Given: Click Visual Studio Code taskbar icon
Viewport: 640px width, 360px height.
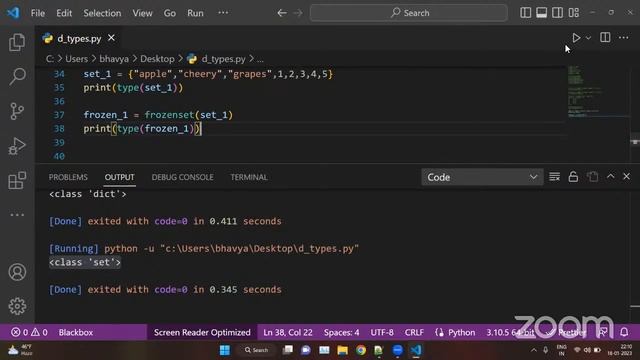Looking at the screenshot, I should pyautogui.click(x=416, y=350).
